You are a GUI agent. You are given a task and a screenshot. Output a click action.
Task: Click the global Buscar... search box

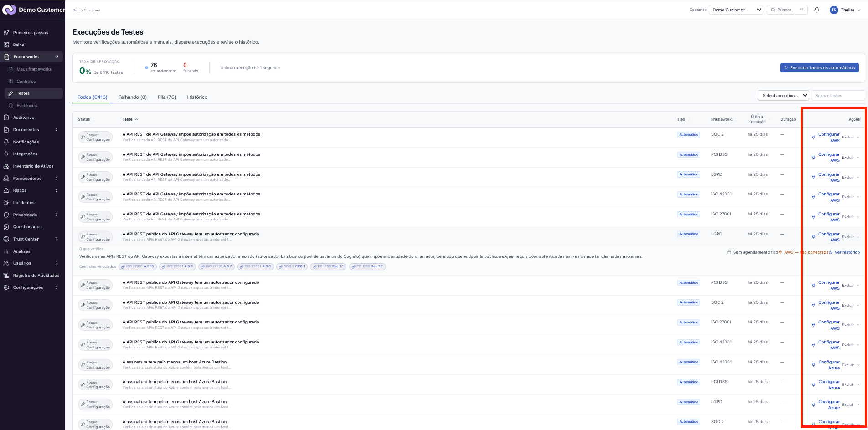pos(787,10)
